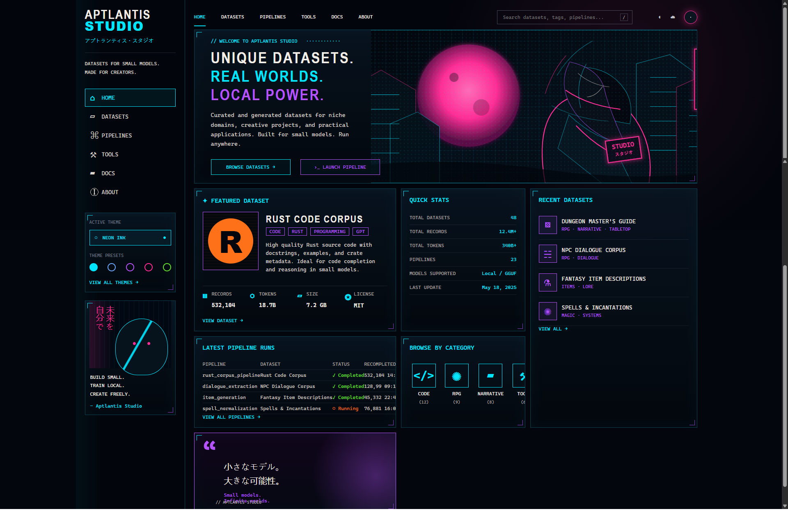788x532 pixels.
Task: Select the green theme preset circle
Action: pos(167,268)
